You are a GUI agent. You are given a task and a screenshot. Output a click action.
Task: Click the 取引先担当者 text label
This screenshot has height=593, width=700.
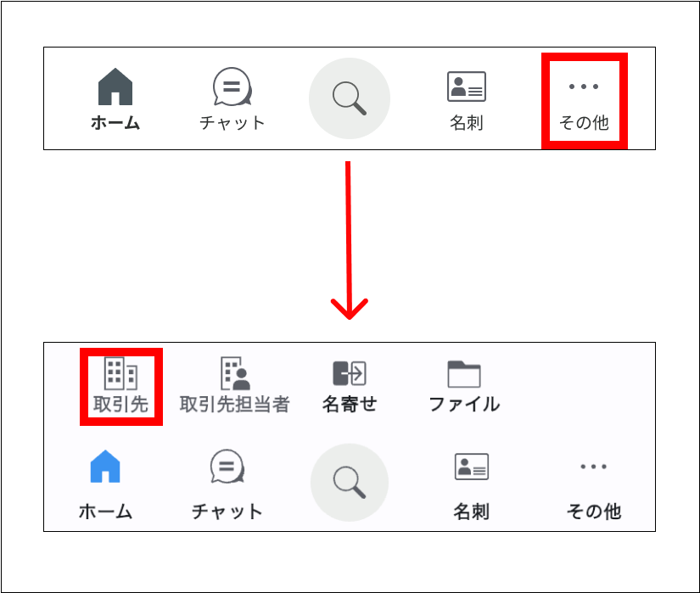click(x=235, y=405)
